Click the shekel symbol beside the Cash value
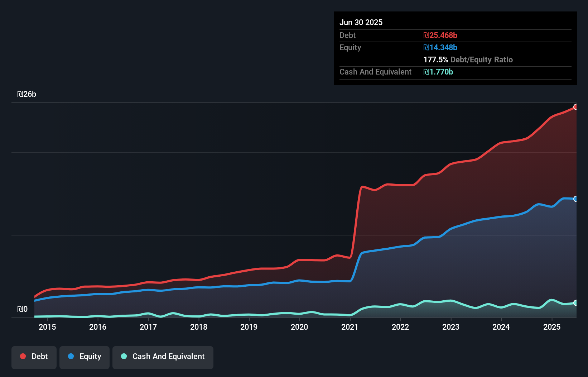The image size is (588, 377). click(x=426, y=72)
